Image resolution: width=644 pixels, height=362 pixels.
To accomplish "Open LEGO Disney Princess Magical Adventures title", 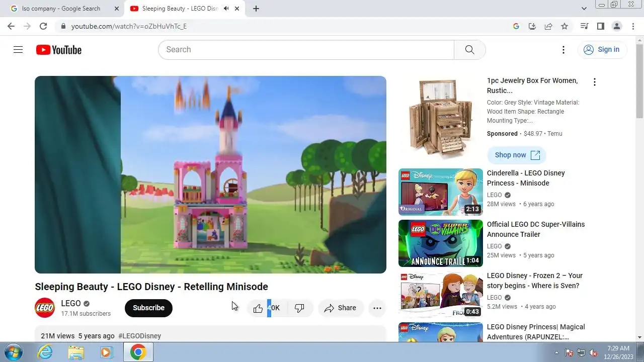I will (x=536, y=332).
